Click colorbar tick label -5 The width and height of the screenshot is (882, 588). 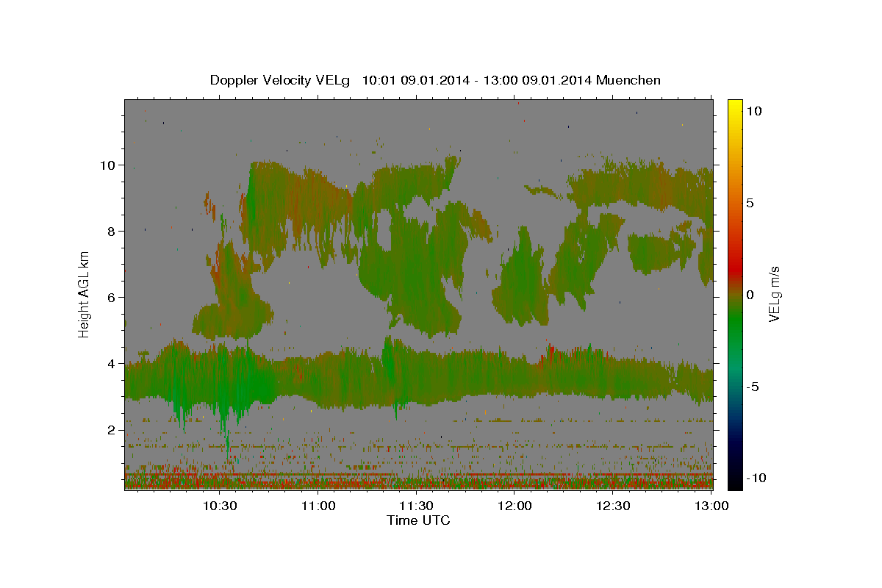click(x=753, y=387)
